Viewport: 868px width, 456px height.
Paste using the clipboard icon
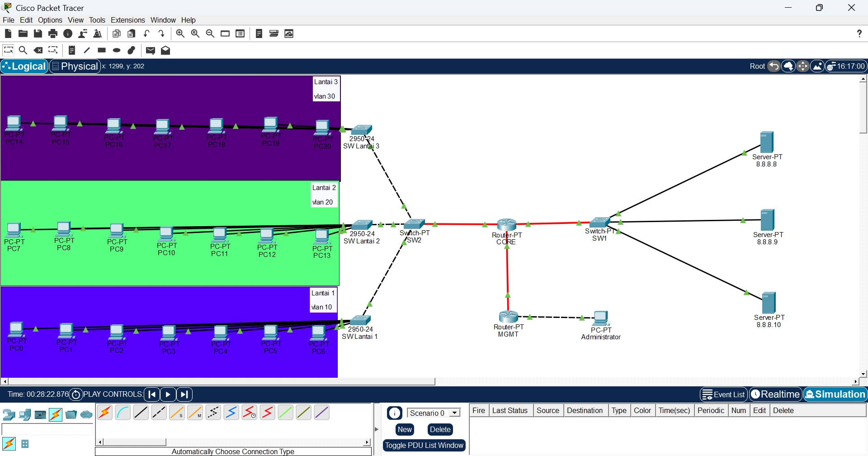[x=132, y=33]
